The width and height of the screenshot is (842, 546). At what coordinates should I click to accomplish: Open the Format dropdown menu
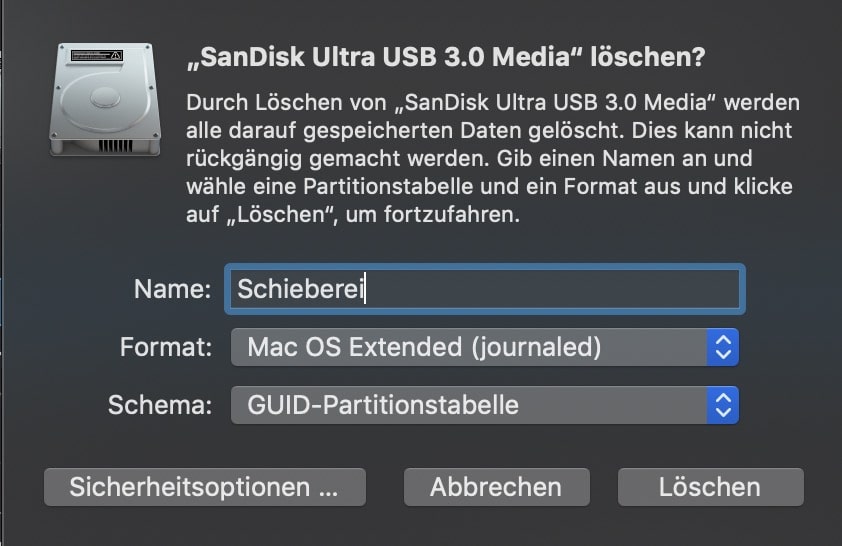coord(485,347)
